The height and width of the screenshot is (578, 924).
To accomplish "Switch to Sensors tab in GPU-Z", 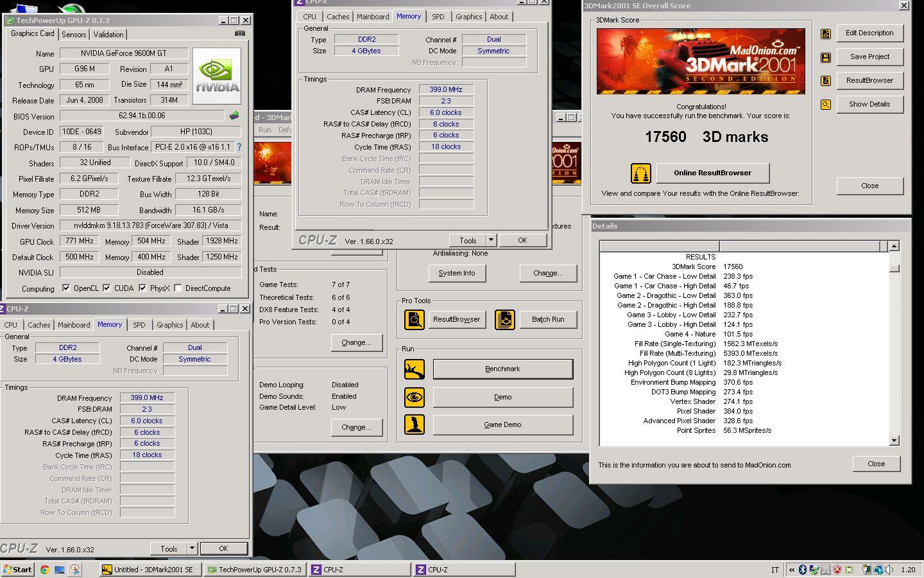I will click(x=74, y=35).
